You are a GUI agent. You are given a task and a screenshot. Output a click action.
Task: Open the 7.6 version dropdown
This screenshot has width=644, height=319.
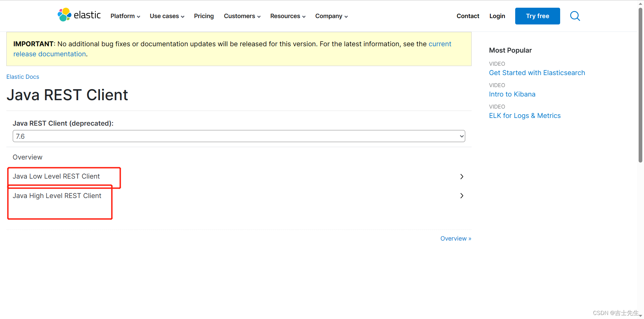coord(239,136)
